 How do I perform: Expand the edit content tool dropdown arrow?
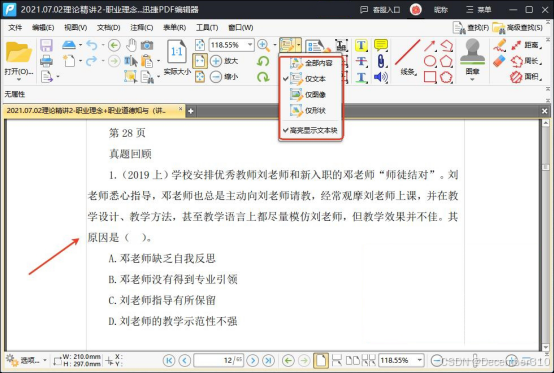299,45
